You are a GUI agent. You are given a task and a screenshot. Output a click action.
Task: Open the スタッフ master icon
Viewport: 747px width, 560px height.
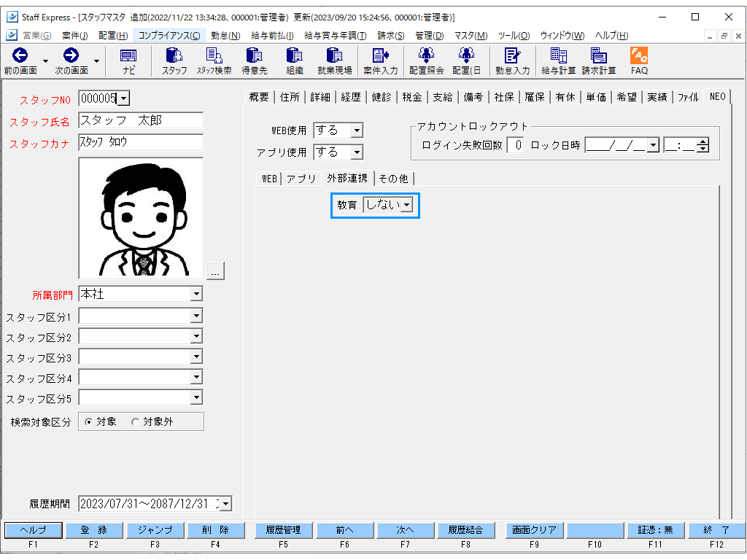pos(174,61)
